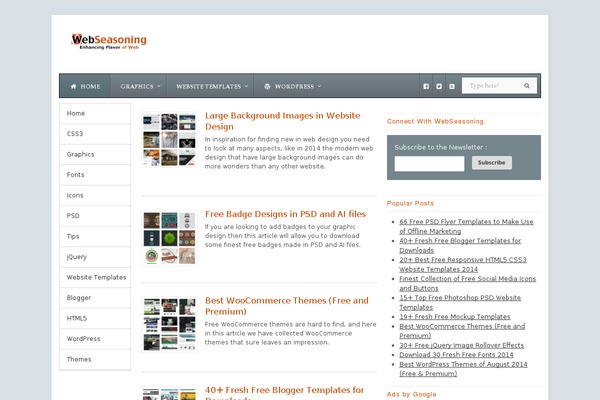Open 'Best WooCommerce Themes' popular post link

[462, 331]
